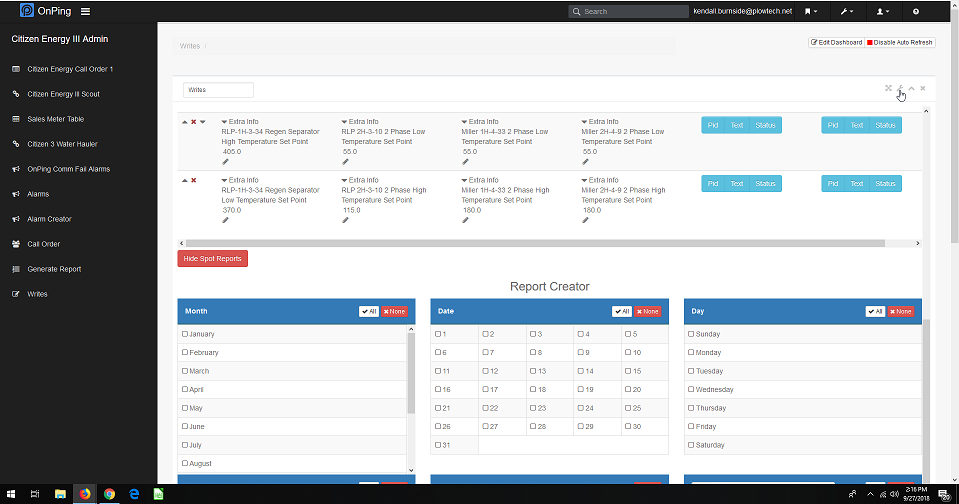This screenshot has width=959, height=504.
Task: Edit the 370.0 Low Temperature set point pencil
Action: click(225, 220)
